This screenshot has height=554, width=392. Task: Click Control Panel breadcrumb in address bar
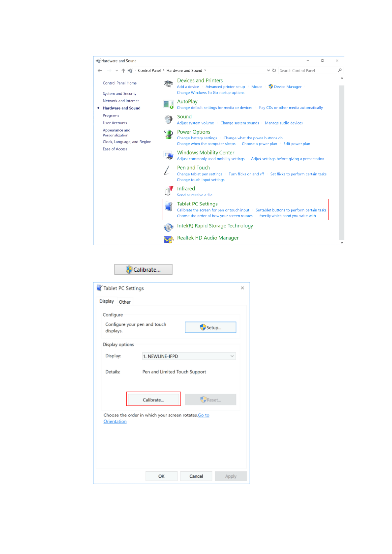[x=149, y=70]
